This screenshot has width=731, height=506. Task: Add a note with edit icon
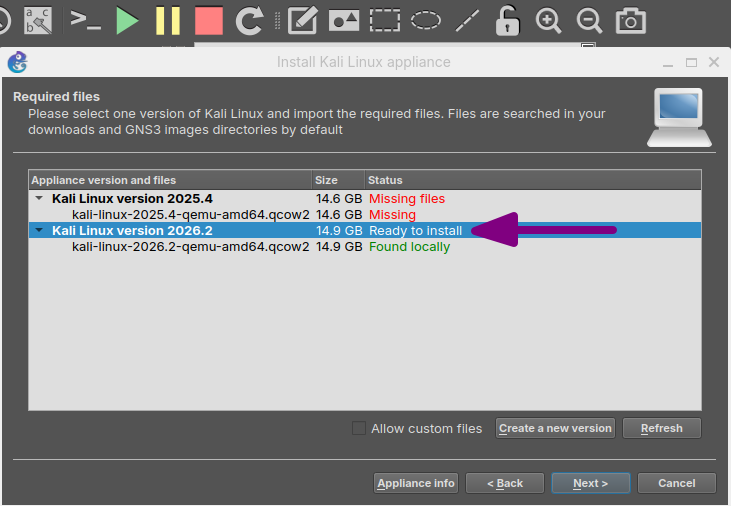[x=303, y=21]
